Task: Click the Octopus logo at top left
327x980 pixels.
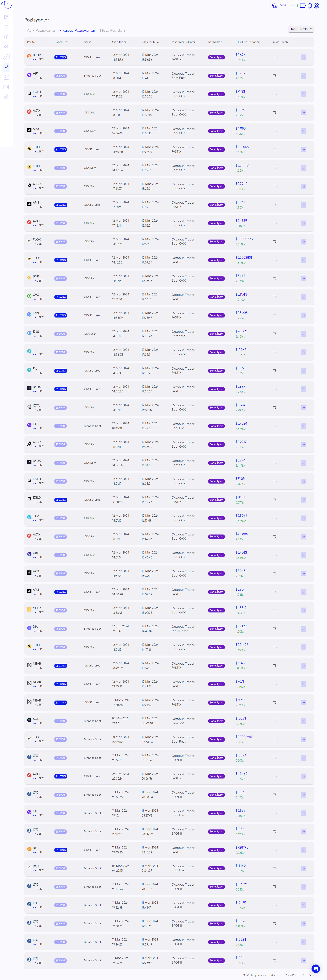Action: tap(6, 5)
